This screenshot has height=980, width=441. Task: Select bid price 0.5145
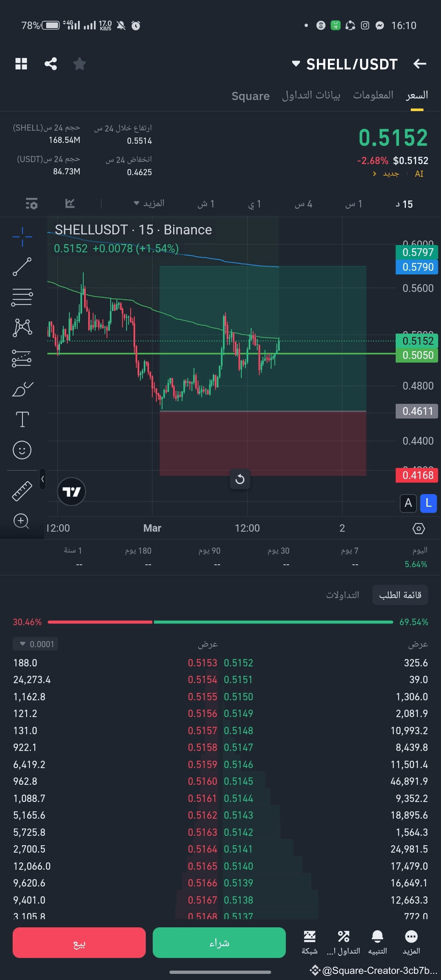coord(238,781)
